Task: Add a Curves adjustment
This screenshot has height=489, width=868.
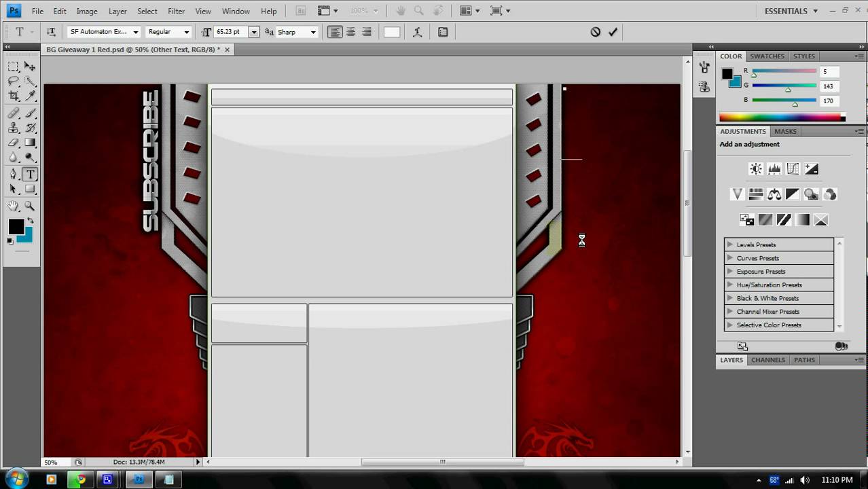Action: (793, 168)
